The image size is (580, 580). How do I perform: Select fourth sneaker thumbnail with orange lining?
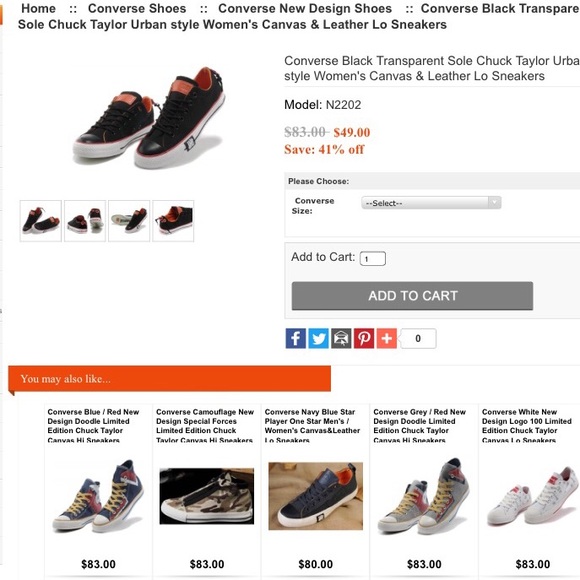click(173, 221)
